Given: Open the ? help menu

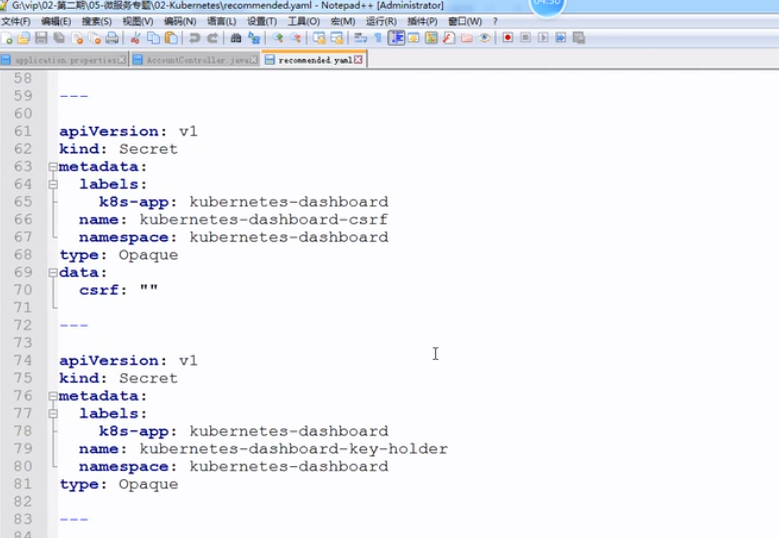Looking at the screenshot, I should [495, 21].
